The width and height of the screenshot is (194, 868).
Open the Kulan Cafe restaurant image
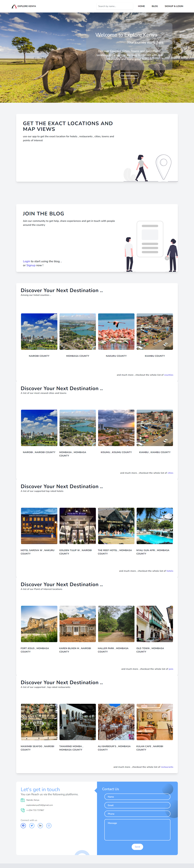155,722
